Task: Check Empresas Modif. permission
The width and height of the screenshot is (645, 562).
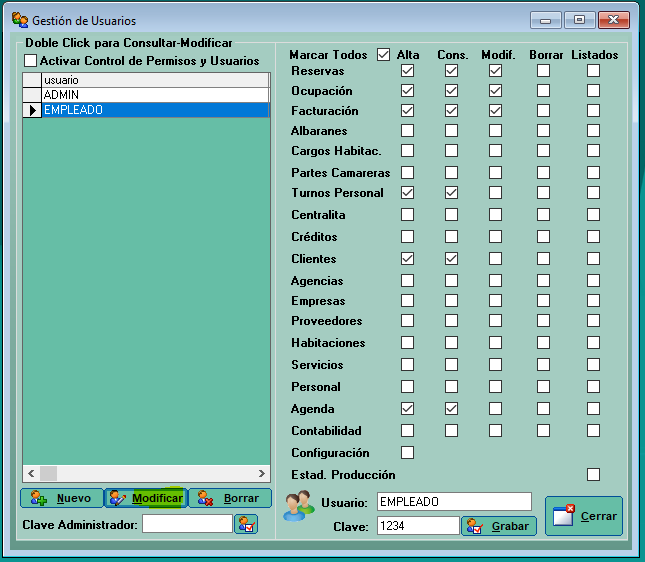Action: coord(495,300)
